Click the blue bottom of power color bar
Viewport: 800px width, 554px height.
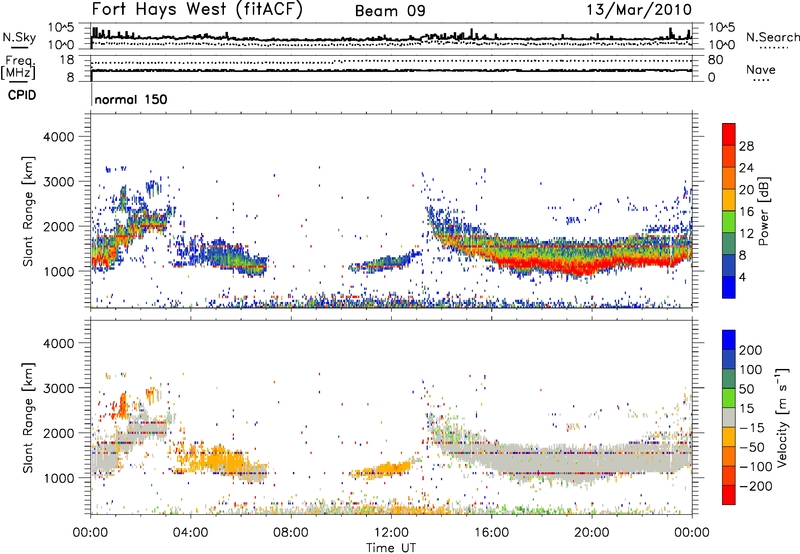coord(729,287)
